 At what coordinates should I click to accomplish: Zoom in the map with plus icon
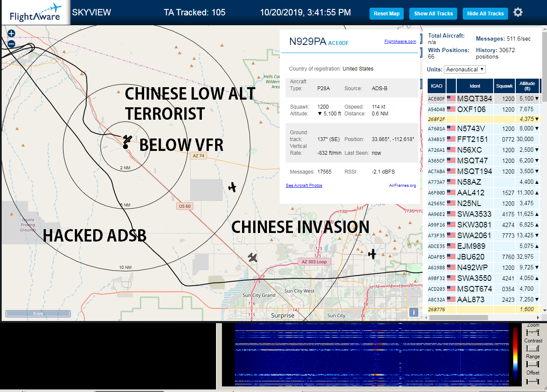coord(11,33)
